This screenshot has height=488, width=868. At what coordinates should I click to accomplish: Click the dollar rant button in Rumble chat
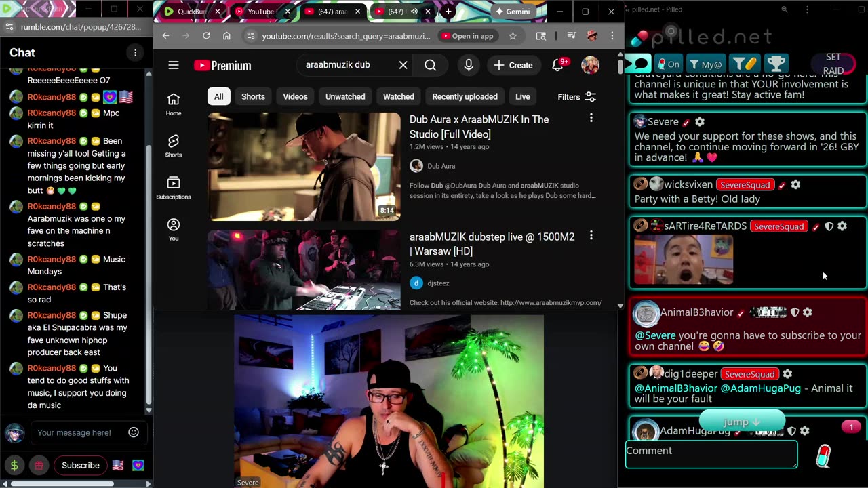point(14,465)
